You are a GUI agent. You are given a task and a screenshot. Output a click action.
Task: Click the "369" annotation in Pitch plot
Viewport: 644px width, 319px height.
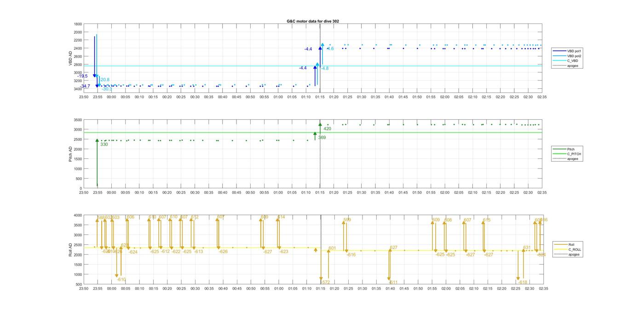[x=322, y=138]
